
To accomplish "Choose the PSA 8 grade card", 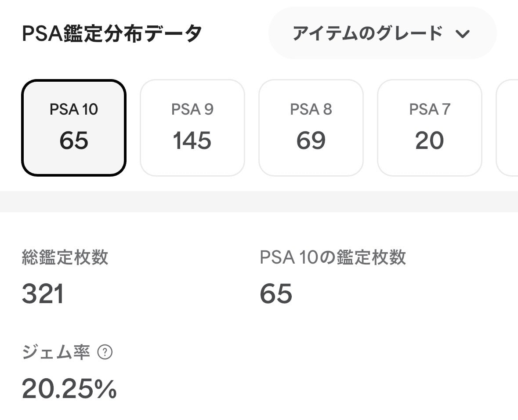I will click(311, 127).
